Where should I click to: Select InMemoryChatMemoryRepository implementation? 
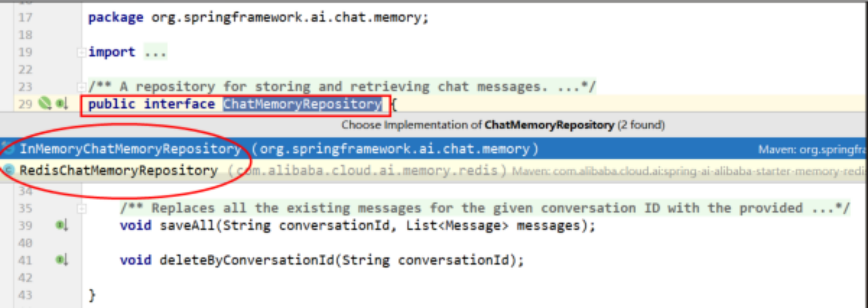[x=433, y=149]
